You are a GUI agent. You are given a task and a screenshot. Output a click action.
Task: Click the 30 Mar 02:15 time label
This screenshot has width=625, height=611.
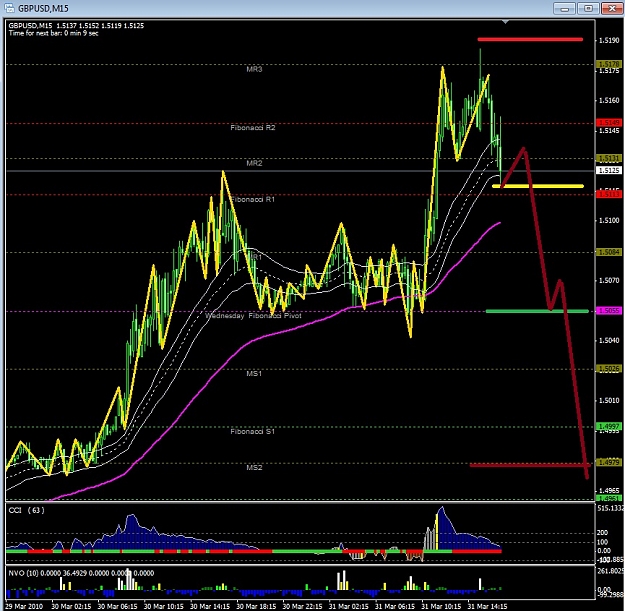coord(71,606)
